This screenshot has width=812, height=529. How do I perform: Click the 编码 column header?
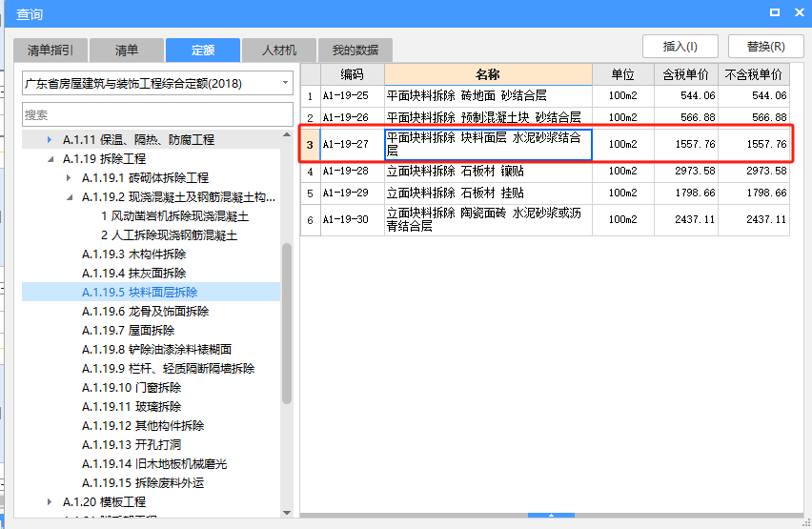click(352, 74)
